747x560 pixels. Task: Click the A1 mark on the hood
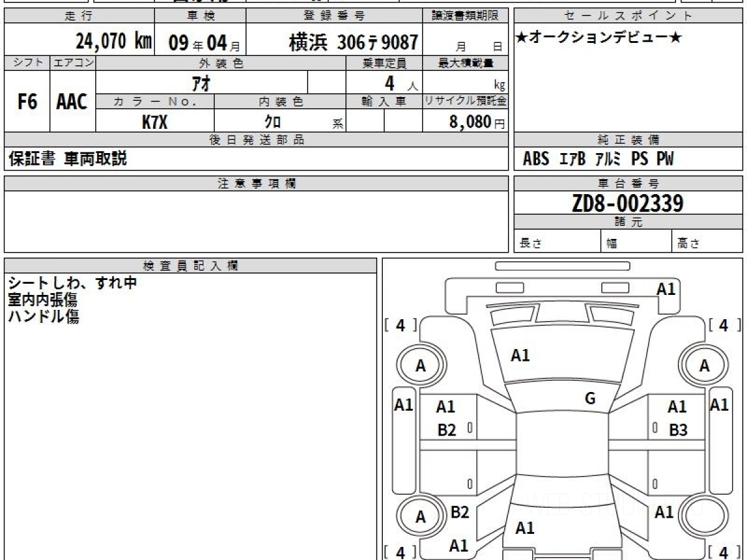(x=520, y=355)
